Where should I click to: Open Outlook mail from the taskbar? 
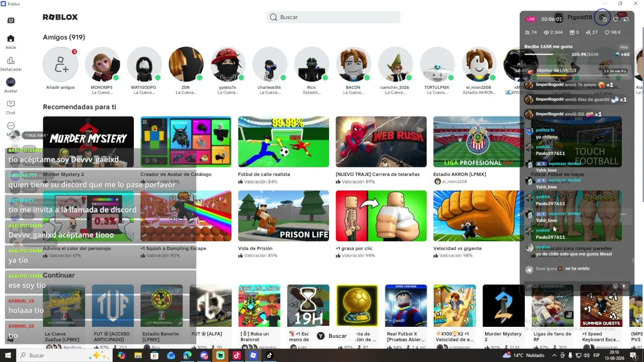pyautogui.click(x=171, y=355)
